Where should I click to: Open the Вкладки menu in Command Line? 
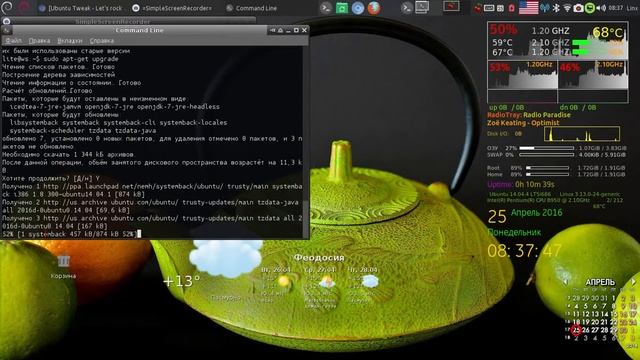[x=69, y=40]
